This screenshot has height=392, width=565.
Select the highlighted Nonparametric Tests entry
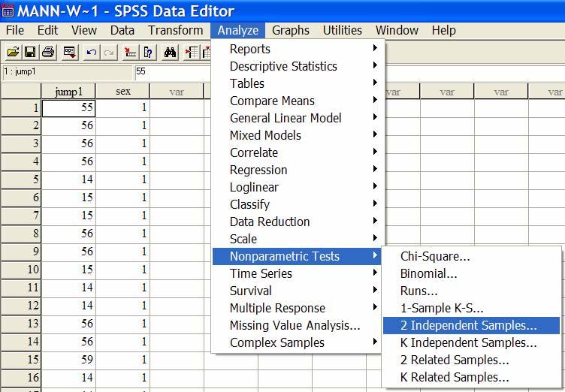pyautogui.click(x=297, y=256)
